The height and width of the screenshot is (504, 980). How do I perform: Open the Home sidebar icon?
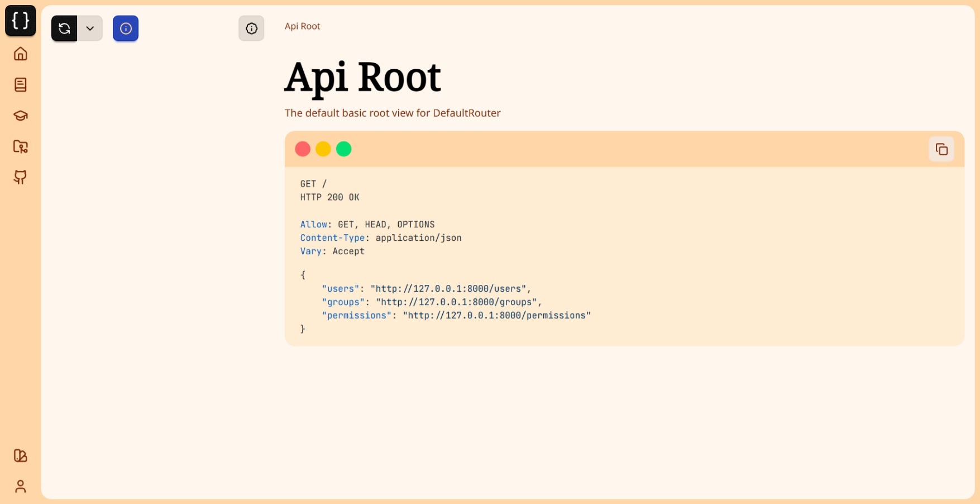coord(20,54)
